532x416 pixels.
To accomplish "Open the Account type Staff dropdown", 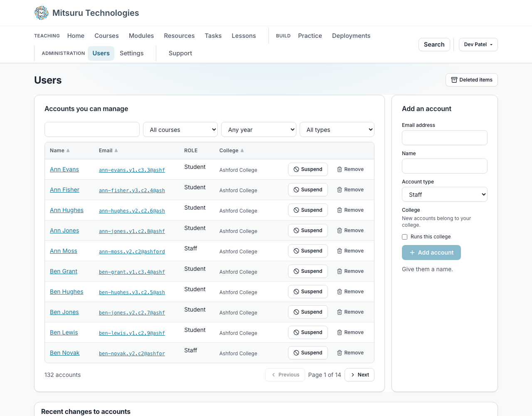I will 445,194.
